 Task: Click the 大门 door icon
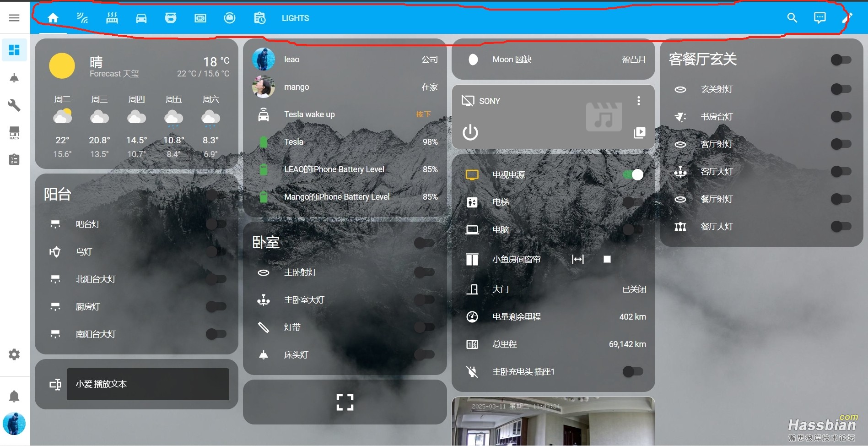click(x=472, y=289)
